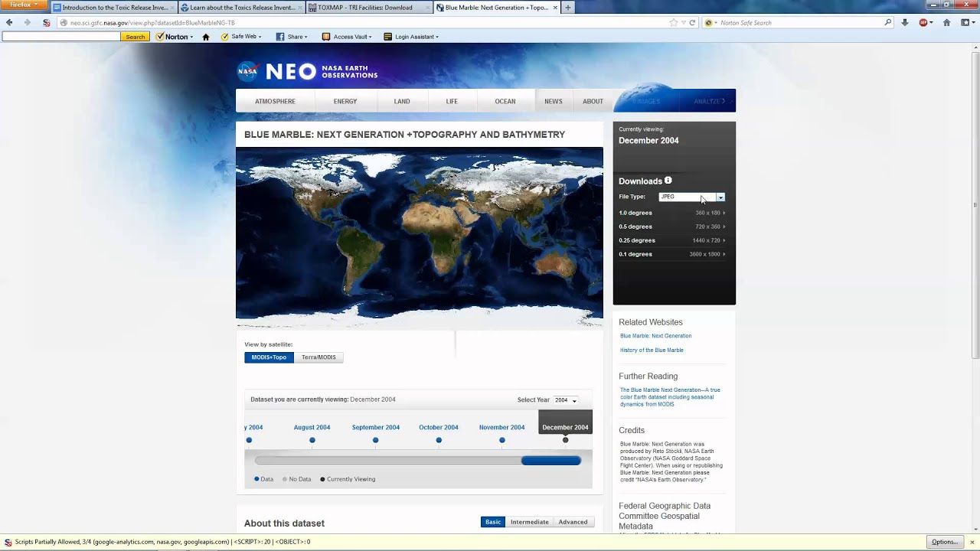Screen dimensions: 980x551
Task: Bookmark this page with the star icon
Action: pyautogui.click(x=674, y=23)
